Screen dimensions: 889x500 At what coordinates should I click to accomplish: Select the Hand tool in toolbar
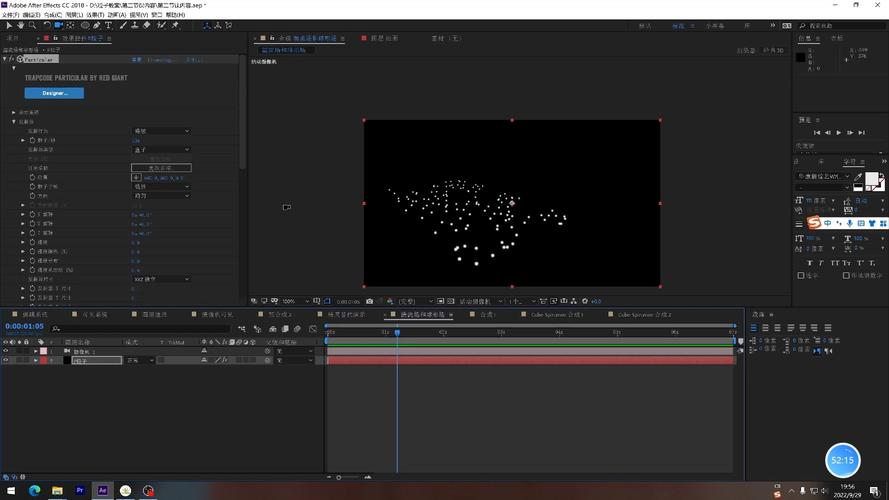[x=19, y=25]
